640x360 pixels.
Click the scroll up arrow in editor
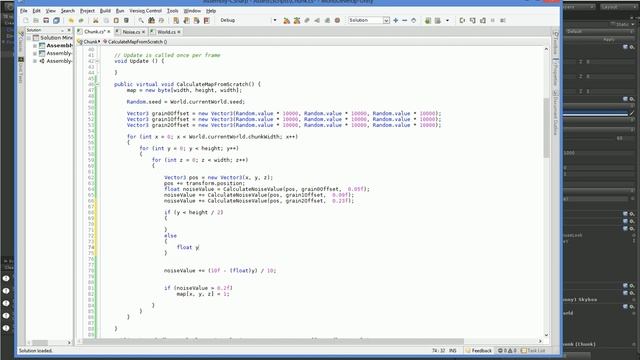coord(547,49)
